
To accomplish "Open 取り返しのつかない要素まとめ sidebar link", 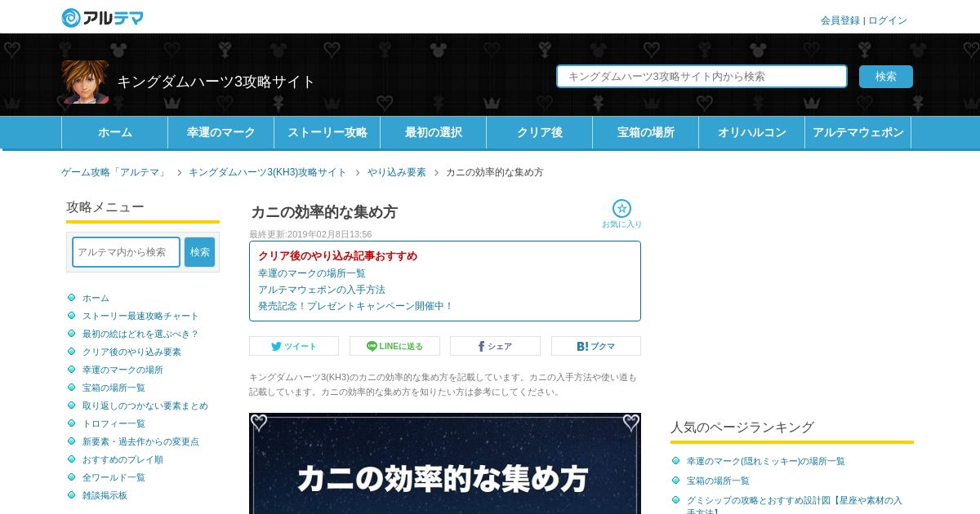I will [x=145, y=405].
